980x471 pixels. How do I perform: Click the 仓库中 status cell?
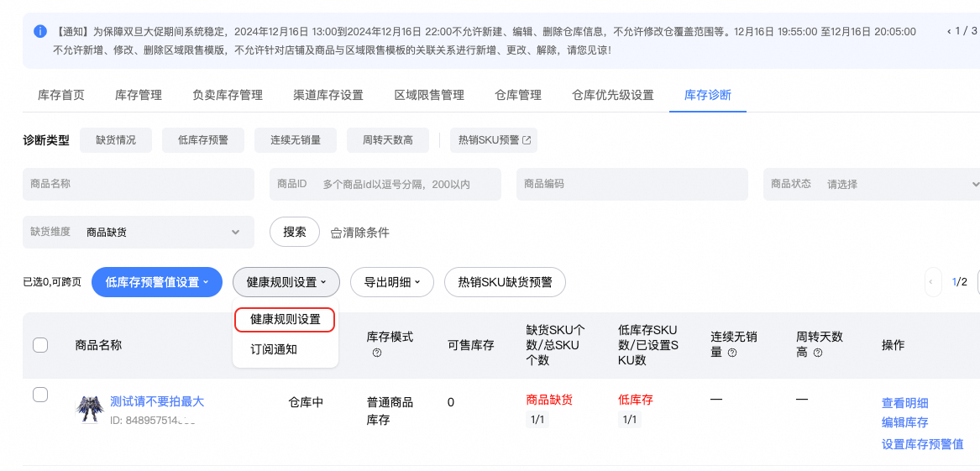pos(306,402)
